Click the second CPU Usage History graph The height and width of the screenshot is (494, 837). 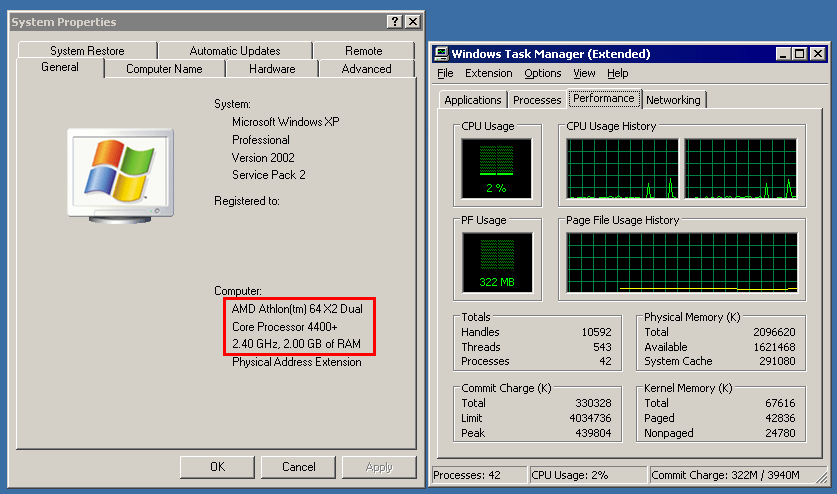(740, 169)
